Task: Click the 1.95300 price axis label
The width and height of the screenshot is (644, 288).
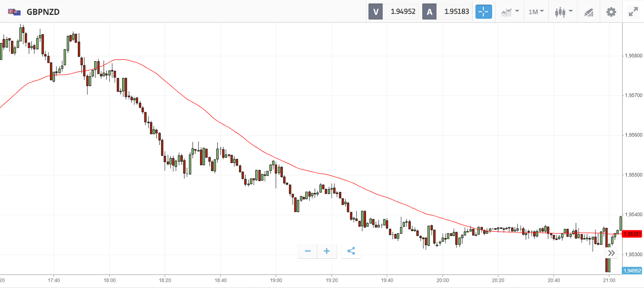Action: (633, 255)
